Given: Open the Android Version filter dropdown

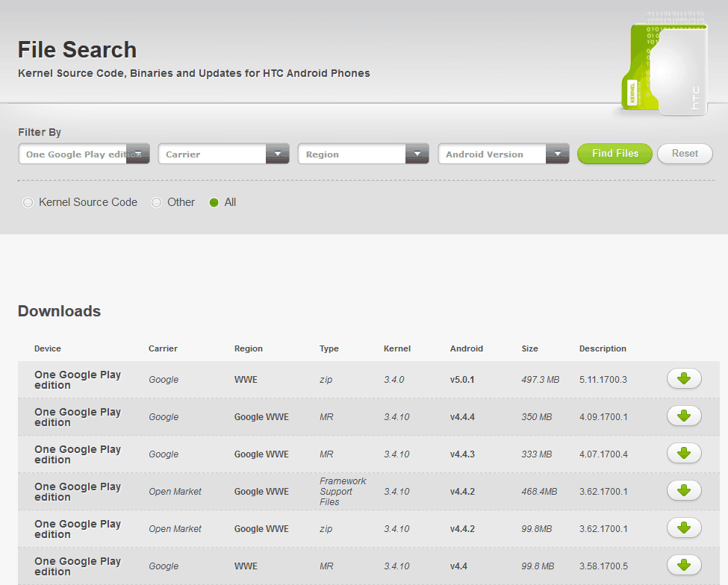Looking at the screenshot, I should (504, 154).
